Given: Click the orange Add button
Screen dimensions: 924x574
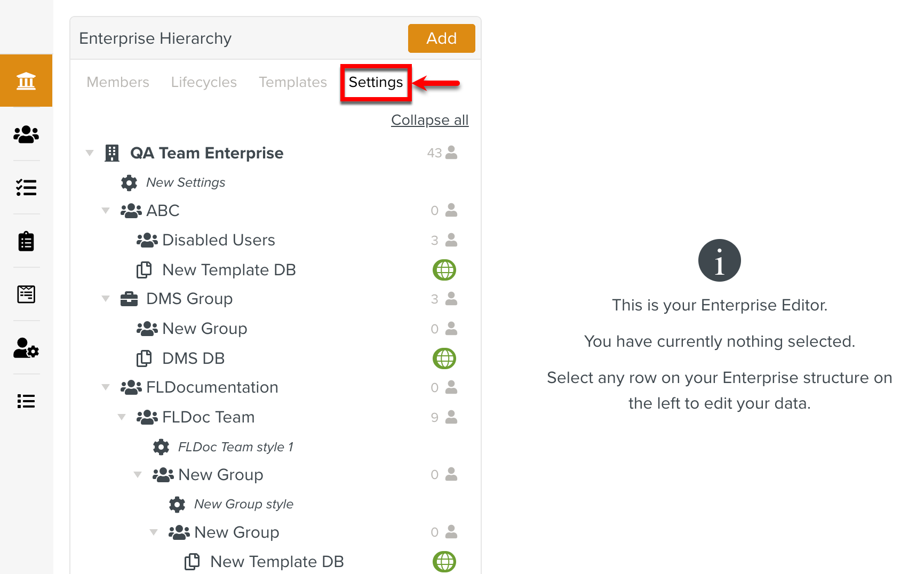Looking at the screenshot, I should (441, 38).
